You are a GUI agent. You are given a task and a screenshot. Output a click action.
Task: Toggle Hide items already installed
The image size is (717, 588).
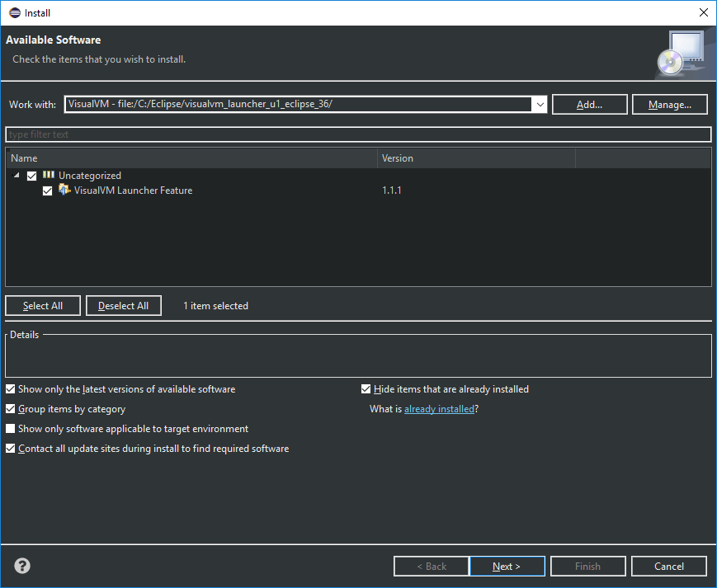(366, 389)
